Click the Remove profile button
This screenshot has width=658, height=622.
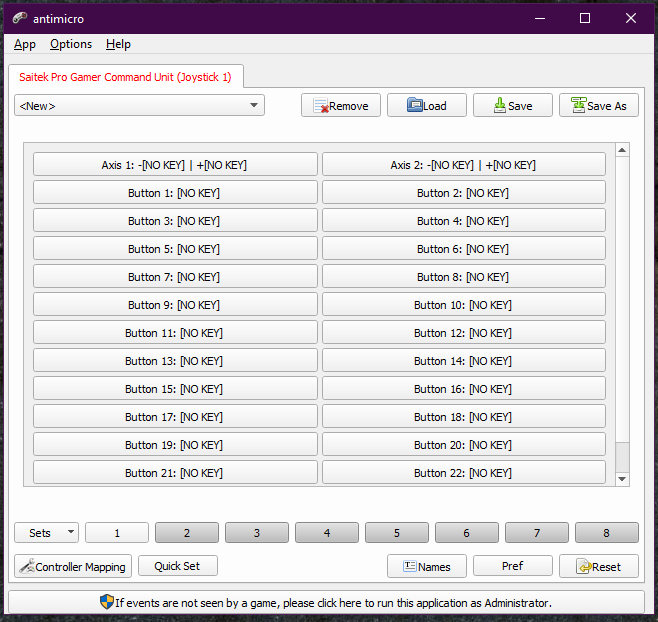point(341,105)
